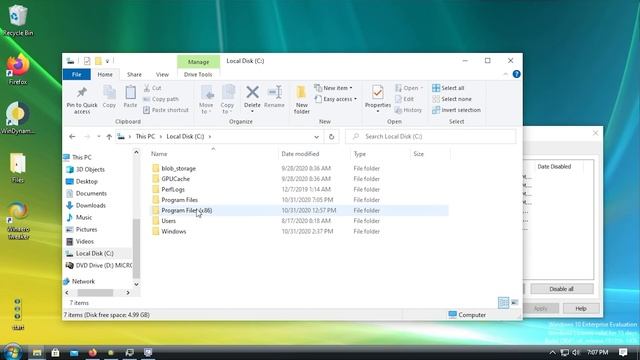Create a New folder from ribbon

click(302, 99)
